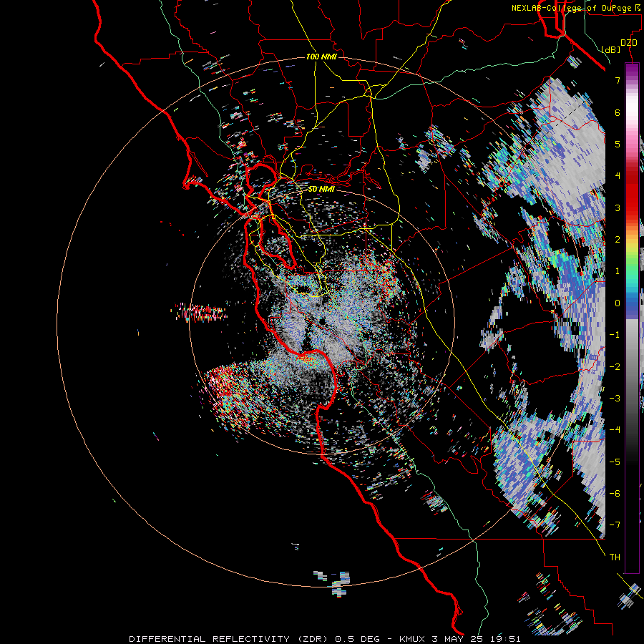
Task: Select the "-1" value on the color scale
Action: [x=615, y=335]
